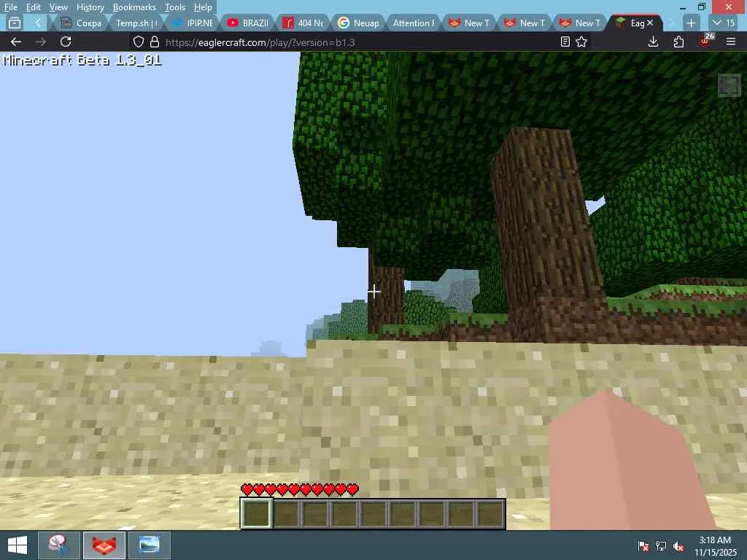Open the clock showing 3:18 AM
This screenshot has height=560, width=747.
click(715, 546)
